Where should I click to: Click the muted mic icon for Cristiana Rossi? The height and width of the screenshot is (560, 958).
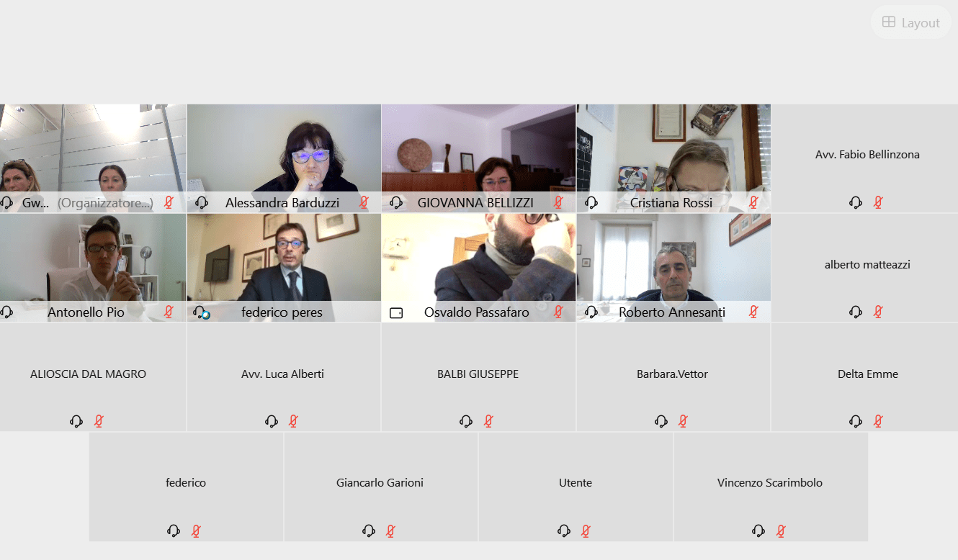[753, 202]
